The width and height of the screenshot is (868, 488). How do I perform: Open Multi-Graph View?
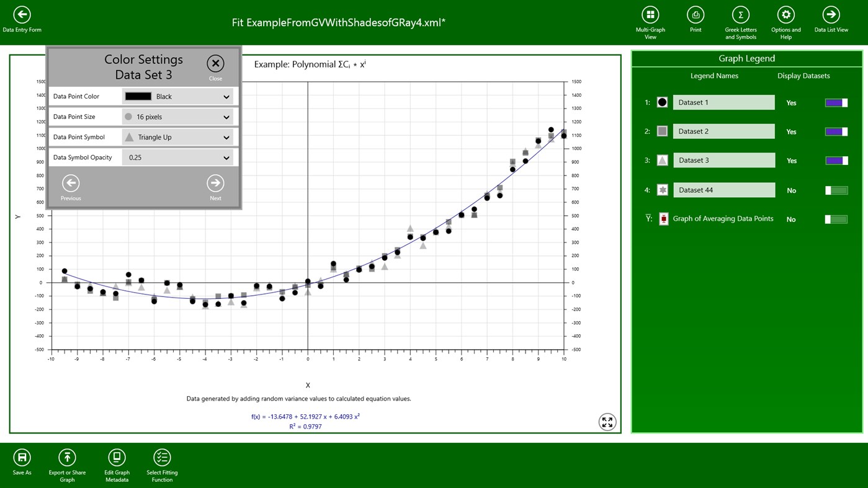(650, 15)
